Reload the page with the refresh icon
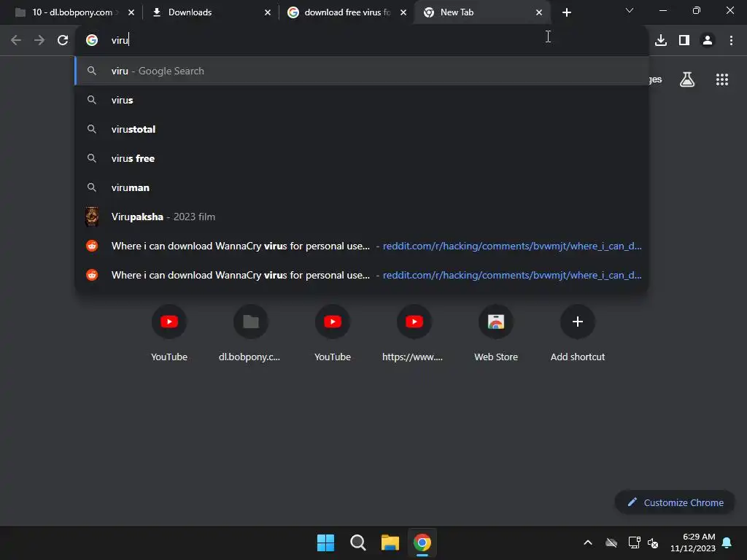This screenshot has width=747, height=560. (63, 41)
